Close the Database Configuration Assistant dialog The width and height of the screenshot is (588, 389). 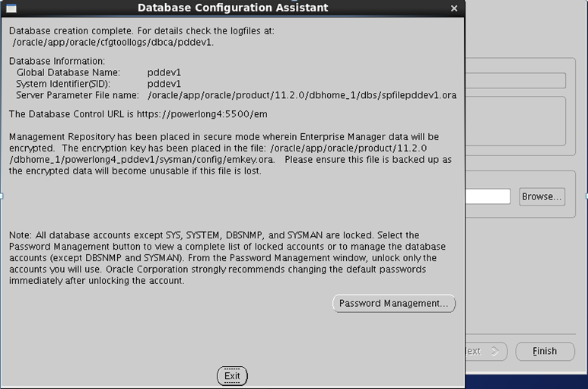point(454,8)
